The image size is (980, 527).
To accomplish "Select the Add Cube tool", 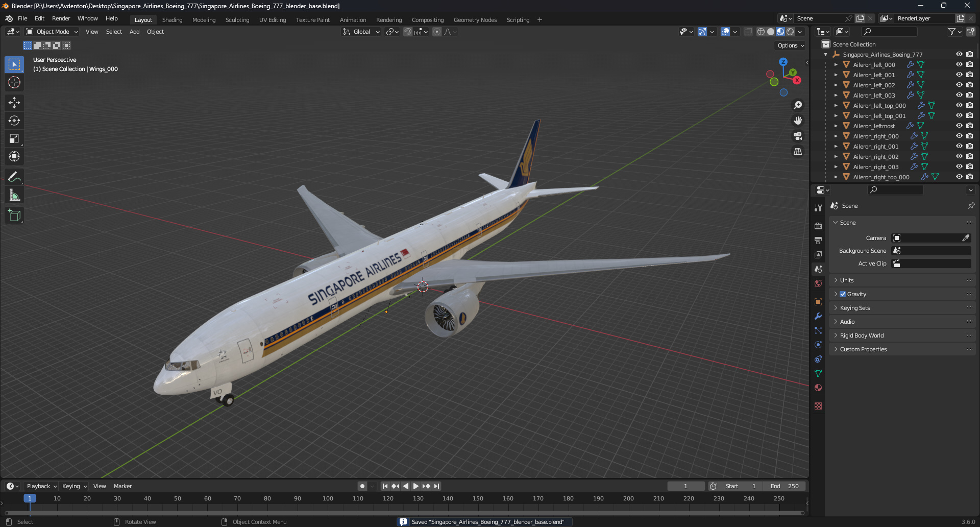I will click(14, 215).
